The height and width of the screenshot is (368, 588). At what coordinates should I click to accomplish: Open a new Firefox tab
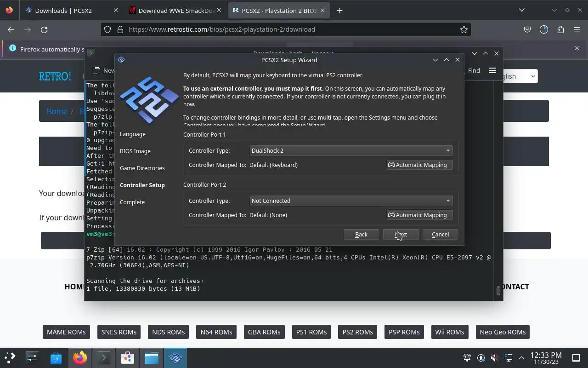339,10
